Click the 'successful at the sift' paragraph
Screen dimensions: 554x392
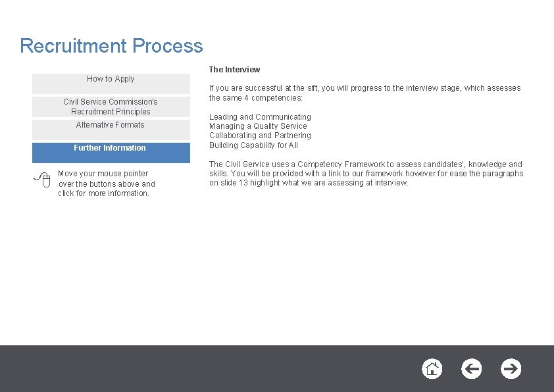[x=365, y=93]
